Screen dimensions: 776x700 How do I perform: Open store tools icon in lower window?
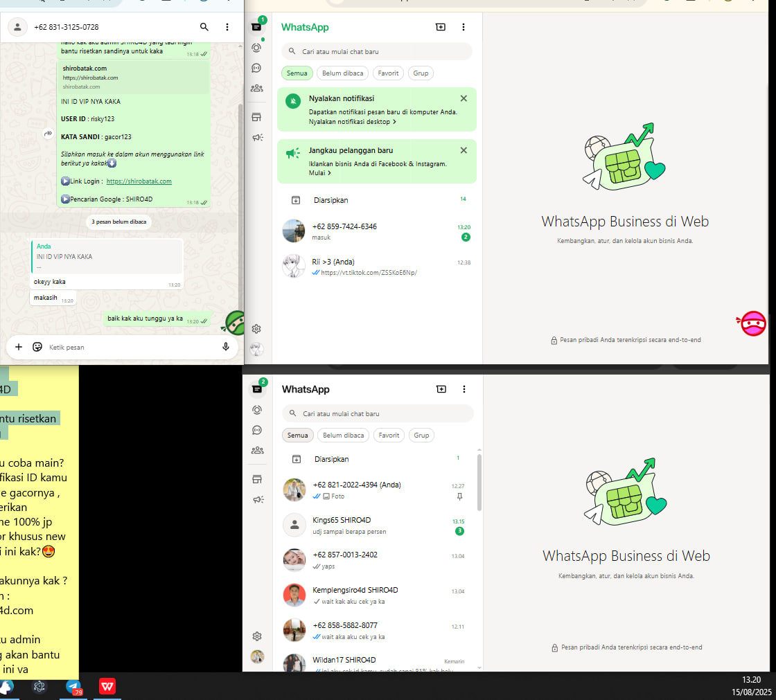(x=257, y=479)
